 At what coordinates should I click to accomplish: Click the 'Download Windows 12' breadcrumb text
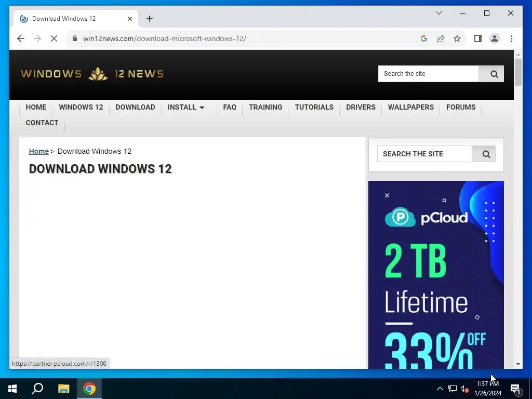[x=95, y=151]
